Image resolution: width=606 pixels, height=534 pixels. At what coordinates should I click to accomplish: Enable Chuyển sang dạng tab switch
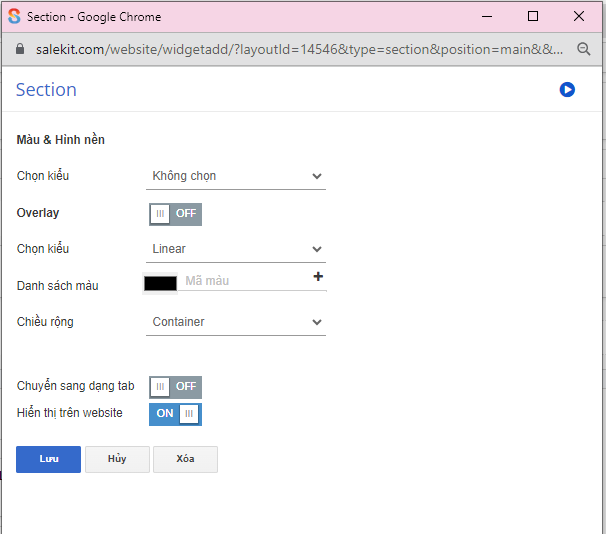coord(175,387)
